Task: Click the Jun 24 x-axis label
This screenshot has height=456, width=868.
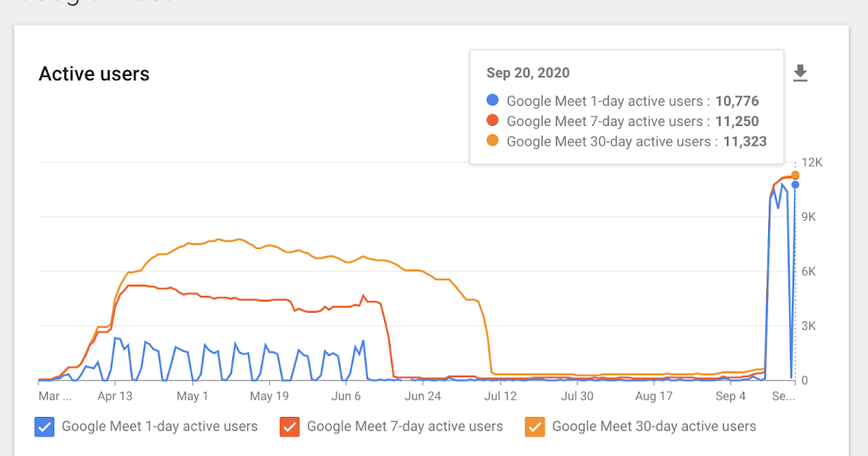Action: point(423,396)
